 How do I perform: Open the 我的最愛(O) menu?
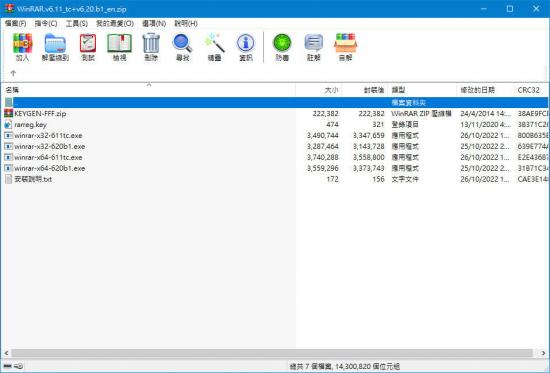115,24
